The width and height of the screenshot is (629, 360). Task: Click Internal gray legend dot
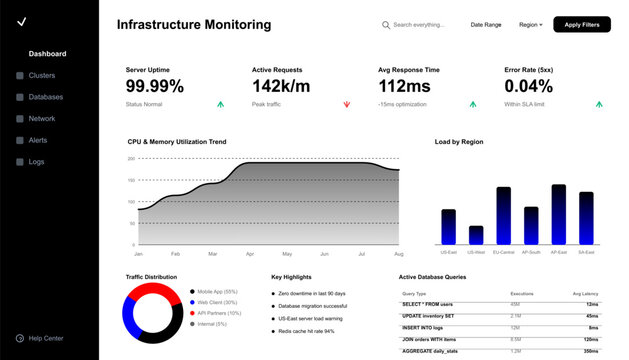(x=192, y=324)
